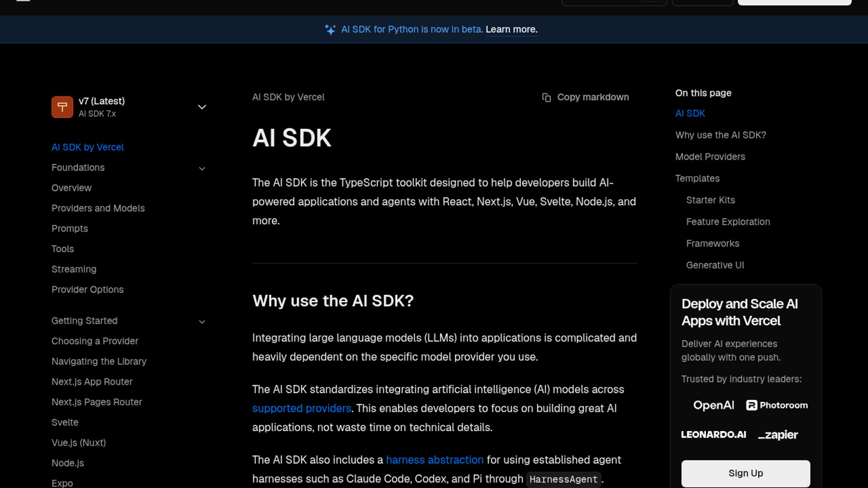Screen dimensions: 868x488
Task: Jump to Templates section anchor
Action: coord(697,178)
